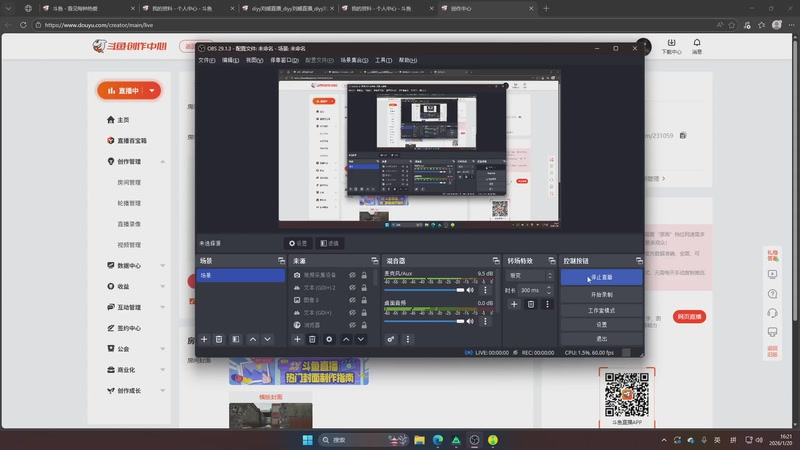This screenshot has width=800, height=450.
Task: Mute the 麦克风/Aux speaker icon
Action: (470, 290)
